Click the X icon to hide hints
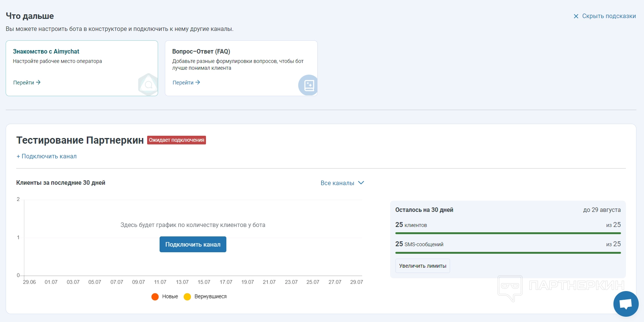Viewport: 644px width, 322px height. point(576,16)
